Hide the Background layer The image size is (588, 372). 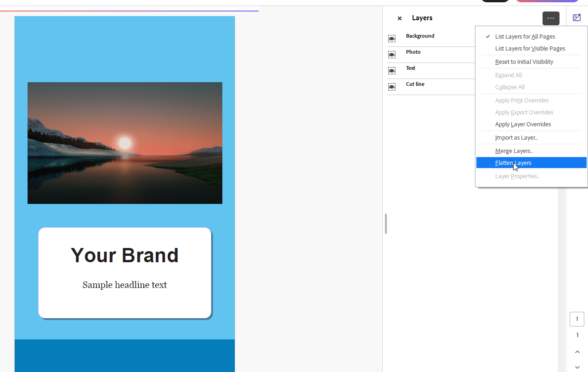pyautogui.click(x=392, y=39)
